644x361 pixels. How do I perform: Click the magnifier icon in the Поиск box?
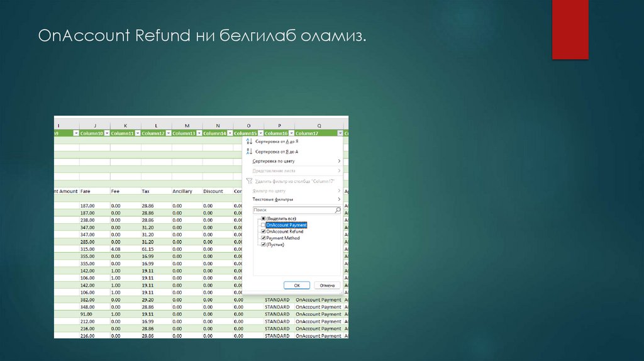tap(338, 210)
